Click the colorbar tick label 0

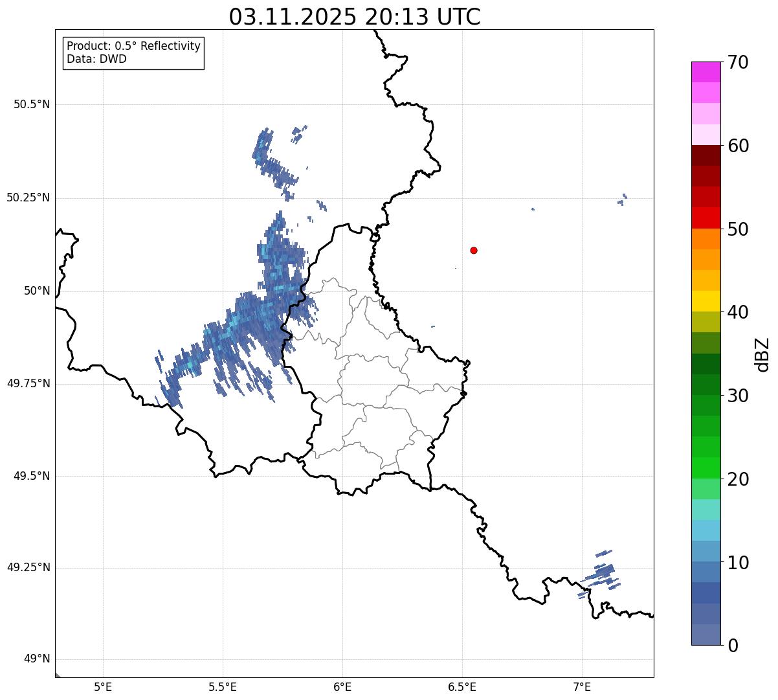733,646
